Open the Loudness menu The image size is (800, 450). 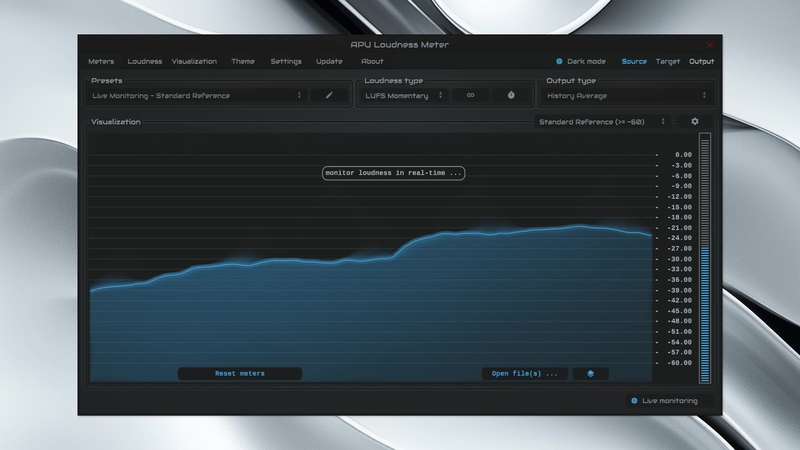click(x=145, y=61)
